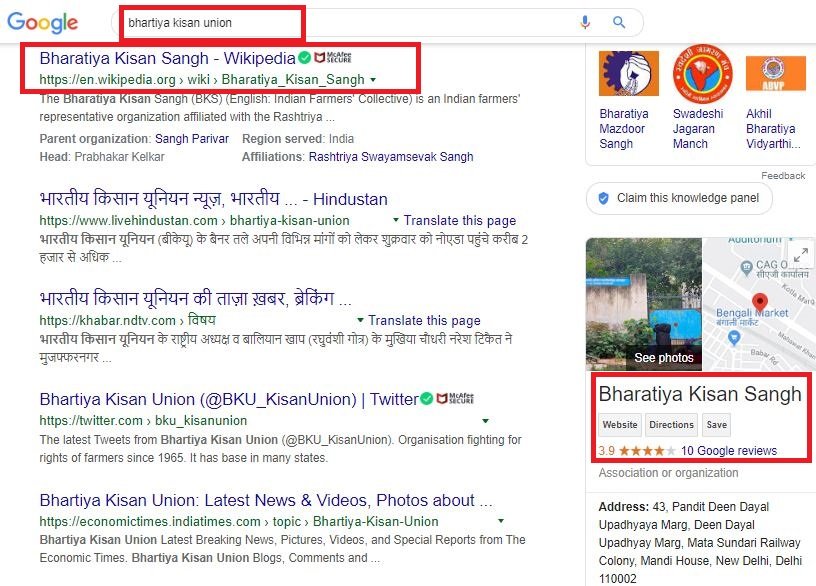Click See photos on the place image
Screen dimensions: 816x586
point(663,357)
